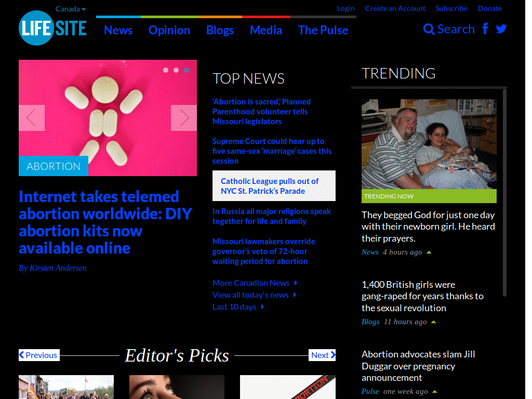Go to Previous Editor's Picks
The image size is (532, 399).
click(x=39, y=355)
